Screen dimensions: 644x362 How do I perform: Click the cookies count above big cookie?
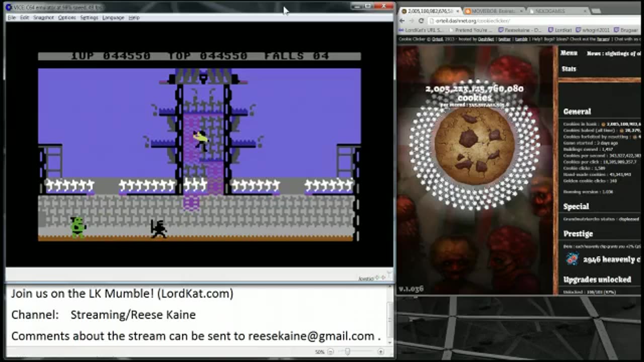click(474, 93)
